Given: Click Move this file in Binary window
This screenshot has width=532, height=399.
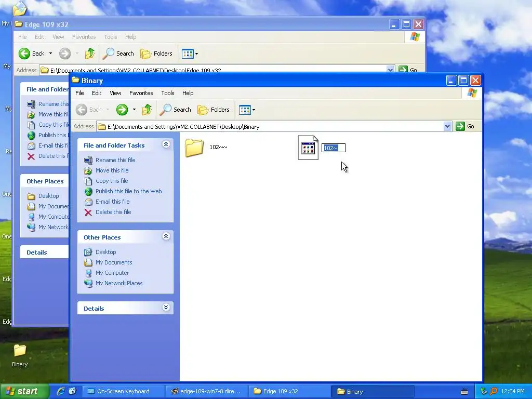Looking at the screenshot, I should 112,170.
